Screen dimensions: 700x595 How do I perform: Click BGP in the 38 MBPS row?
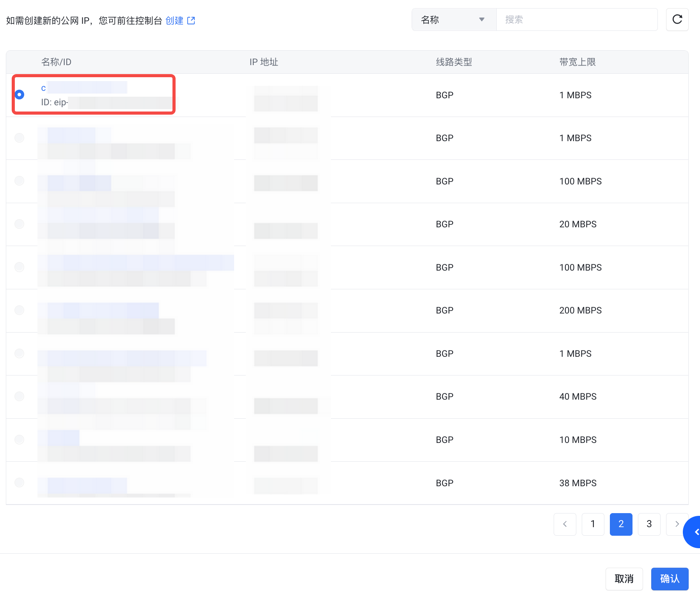444,483
